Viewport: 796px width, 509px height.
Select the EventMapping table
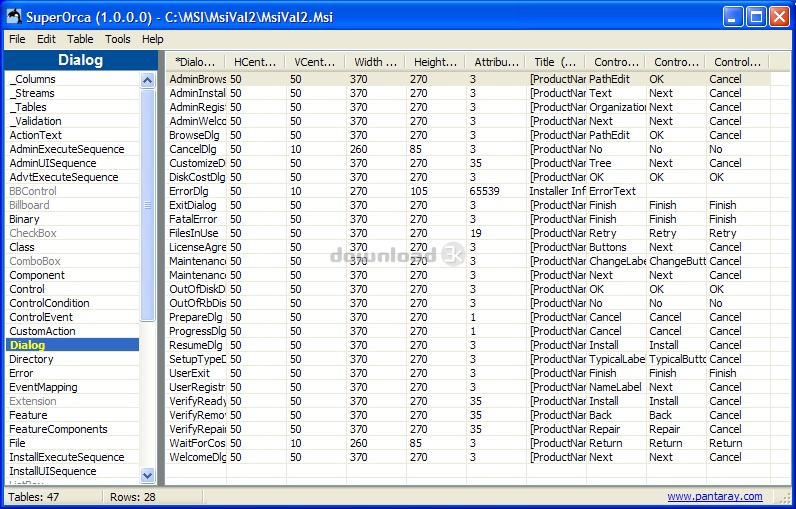coord(73,387)
